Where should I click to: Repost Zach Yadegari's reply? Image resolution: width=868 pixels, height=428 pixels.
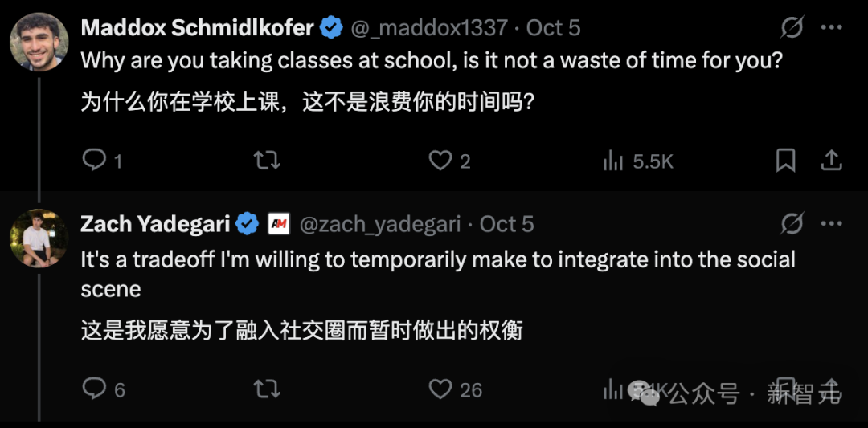pyautogui.click(x=267, y=389)
